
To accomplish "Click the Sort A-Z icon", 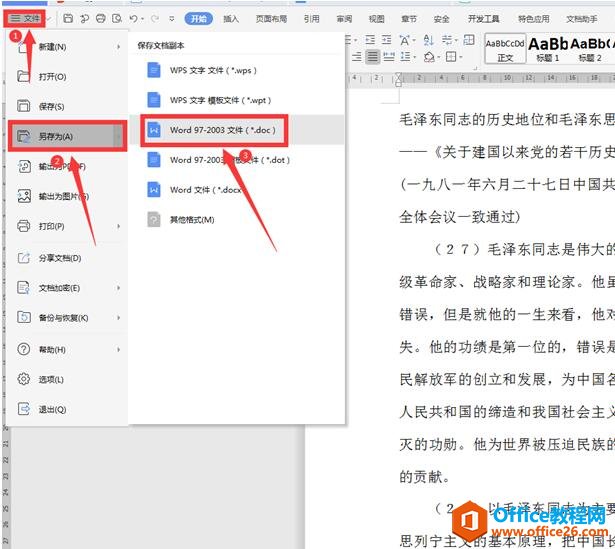I will pyautogui.click(x=428, y=40).
